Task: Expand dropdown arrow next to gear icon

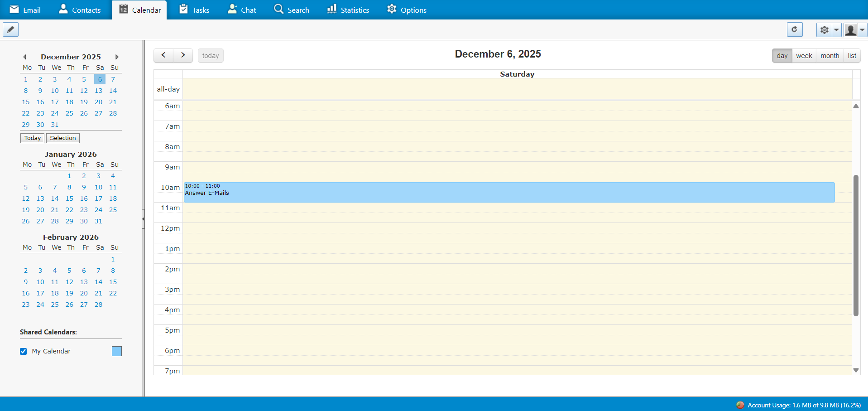Action: click(x=836, y=30)
